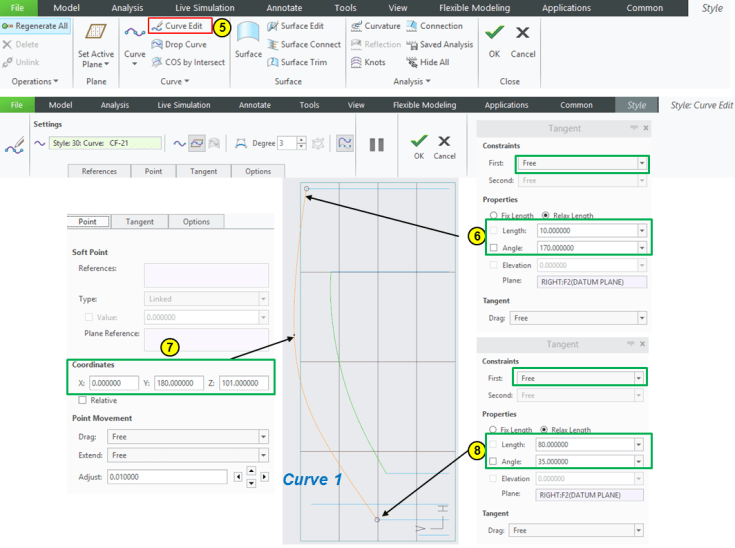Open the Curvature analysis tool
This screenshot has height=548, width=735.
[x=374, y=26]
